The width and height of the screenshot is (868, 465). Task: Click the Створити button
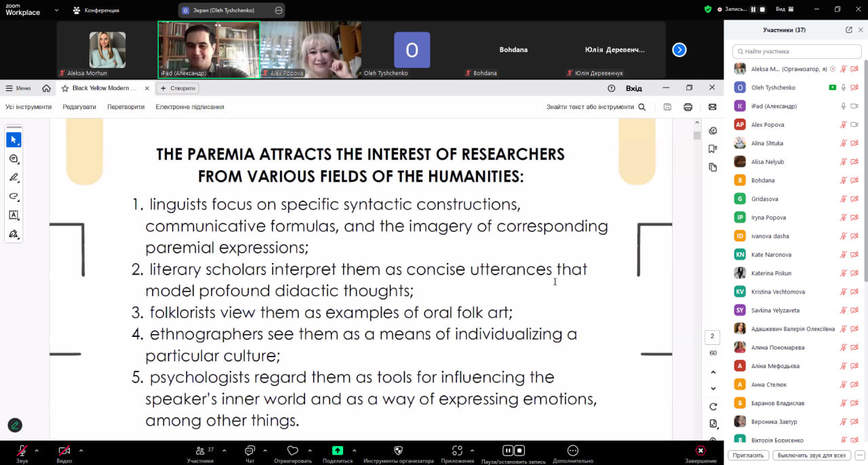click(x=178, y=88)
